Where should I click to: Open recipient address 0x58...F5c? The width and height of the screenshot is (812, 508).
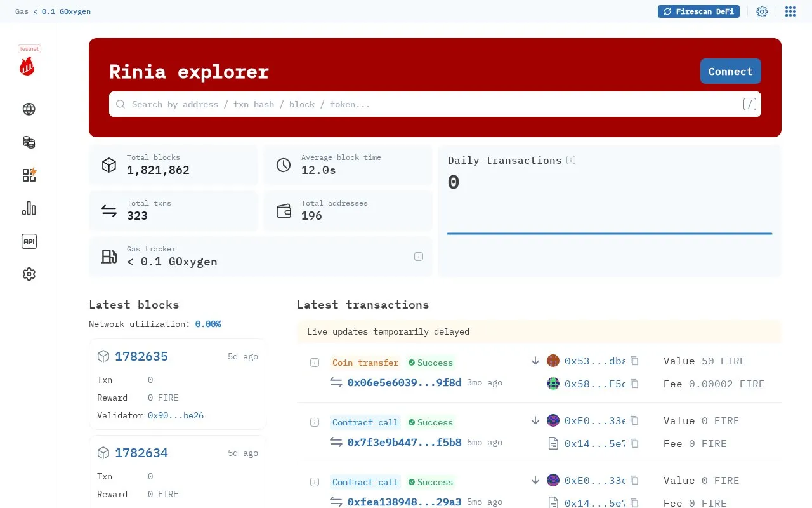coord(594,384)
